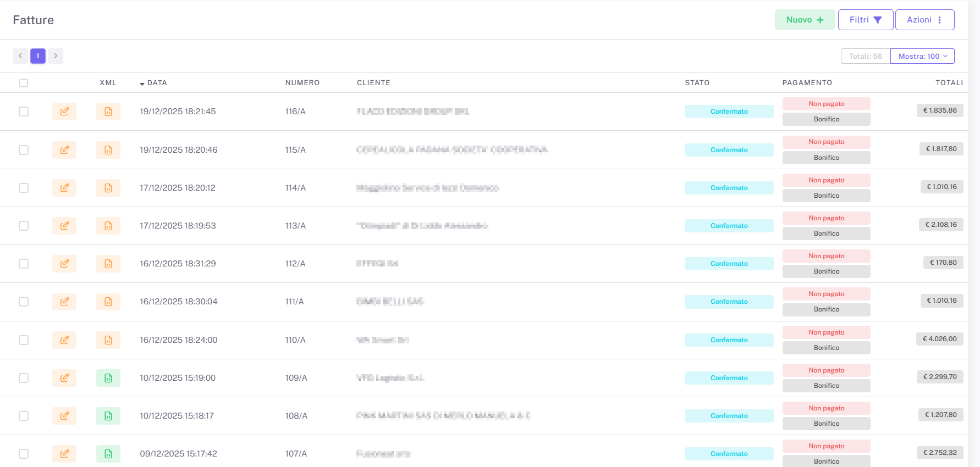Click edit icon for invoice 116/A
The image size is (980, 467).
tap(64, 112)
